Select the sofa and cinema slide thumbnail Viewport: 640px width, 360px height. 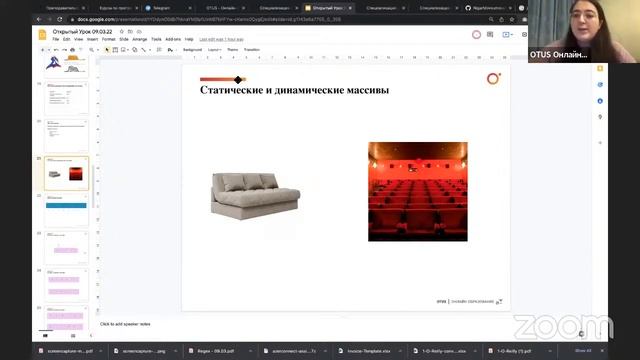tap(67, 173)
